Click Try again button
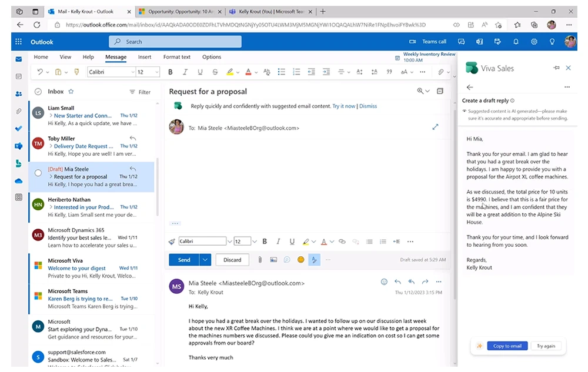Screen dimensions: 588x372 pos(546,346)
